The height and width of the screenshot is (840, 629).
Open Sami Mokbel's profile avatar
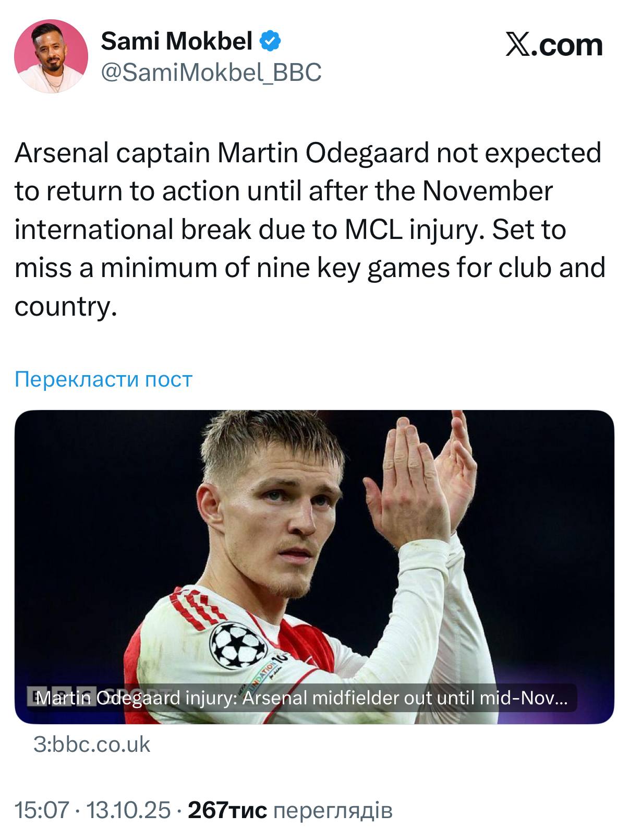(x=51, y=56)
